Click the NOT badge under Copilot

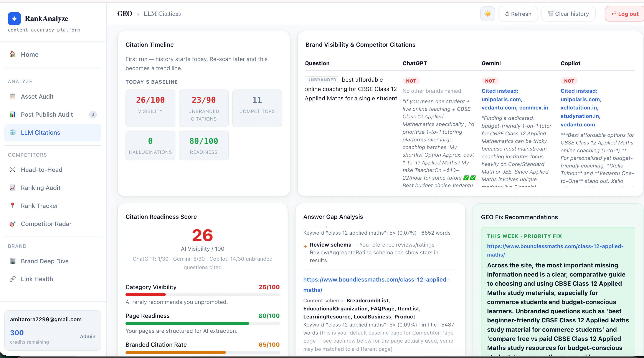pyautogui.click(x=569, y=81)
